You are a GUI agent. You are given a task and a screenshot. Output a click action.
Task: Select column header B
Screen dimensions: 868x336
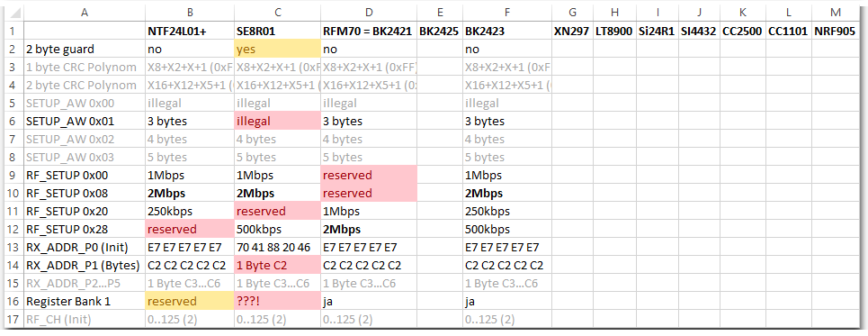coord(189,13)
